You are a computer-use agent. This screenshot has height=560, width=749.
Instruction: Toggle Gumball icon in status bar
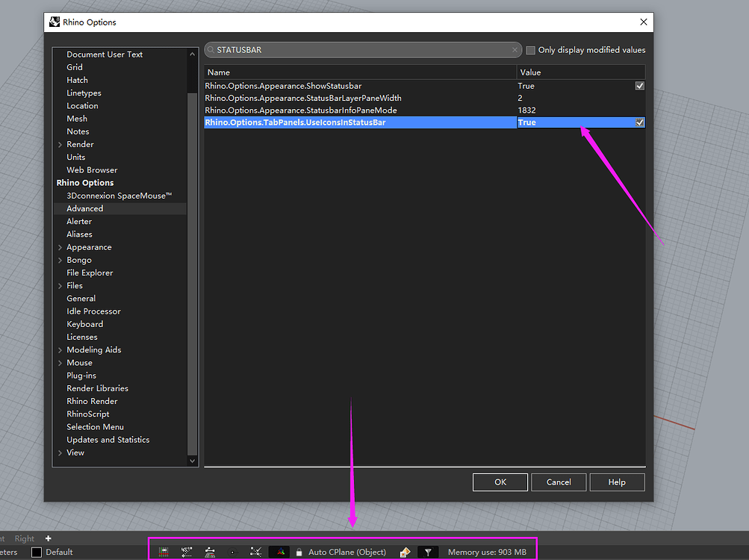tap(281, 552)
